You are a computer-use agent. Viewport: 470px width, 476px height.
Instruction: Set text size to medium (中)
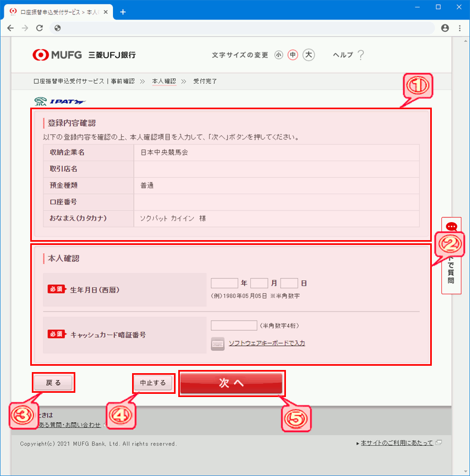(x=293, y=55)
